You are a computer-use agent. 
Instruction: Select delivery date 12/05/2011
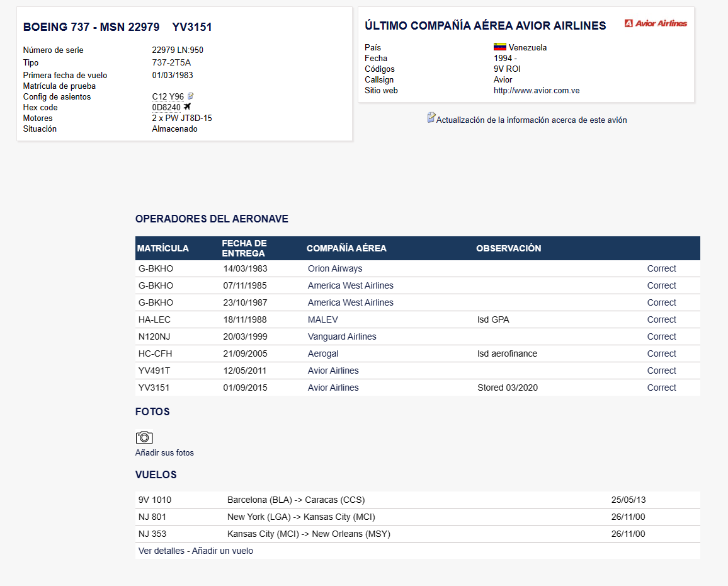[x=245, y=371]
